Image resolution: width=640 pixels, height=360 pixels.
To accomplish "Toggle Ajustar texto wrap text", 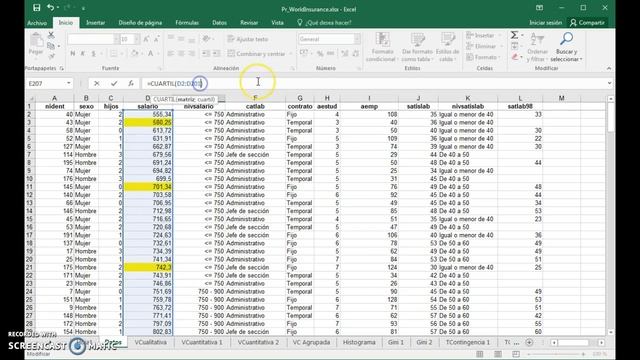I will [248, 39].
